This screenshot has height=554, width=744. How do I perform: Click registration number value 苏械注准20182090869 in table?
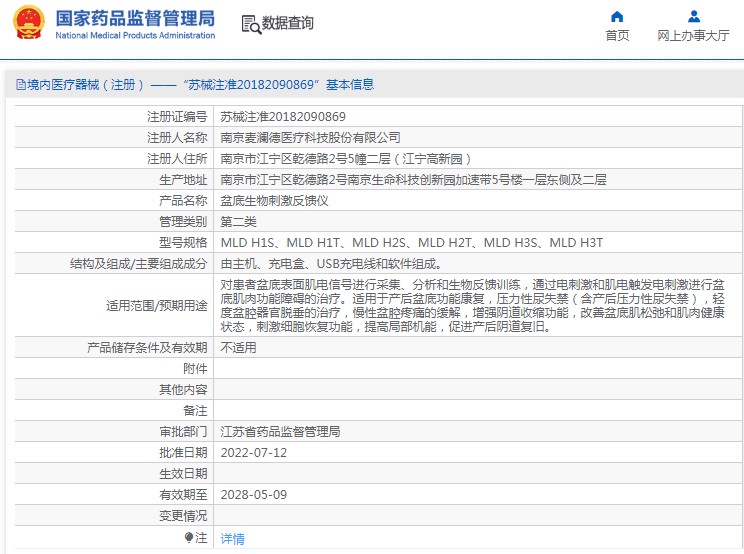tap(276, 117)
